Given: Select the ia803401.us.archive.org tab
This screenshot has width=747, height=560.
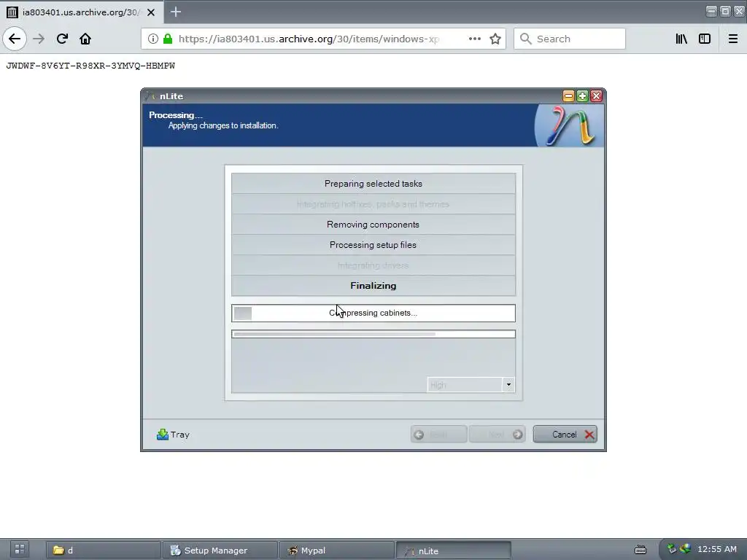Looking at the screenshot, I should [81, 12].
